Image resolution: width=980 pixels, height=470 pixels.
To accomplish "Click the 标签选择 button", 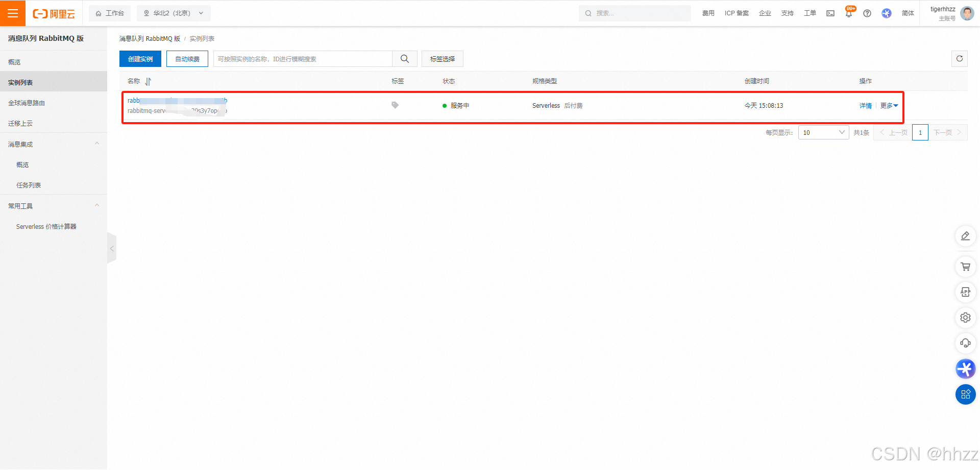I will point(442,59).
